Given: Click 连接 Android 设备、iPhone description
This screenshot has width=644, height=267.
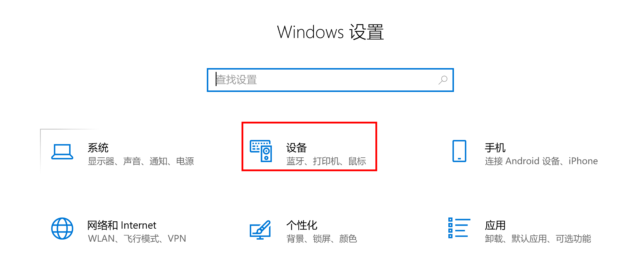Looking at the screenshot, I should (541, 161).
